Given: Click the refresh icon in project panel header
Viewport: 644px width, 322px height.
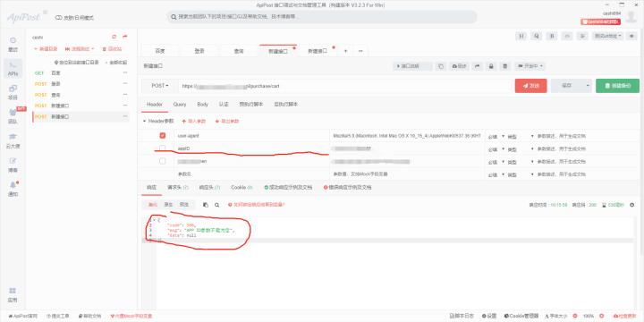Looking at the screenshot, I should (x=114, y=37).
